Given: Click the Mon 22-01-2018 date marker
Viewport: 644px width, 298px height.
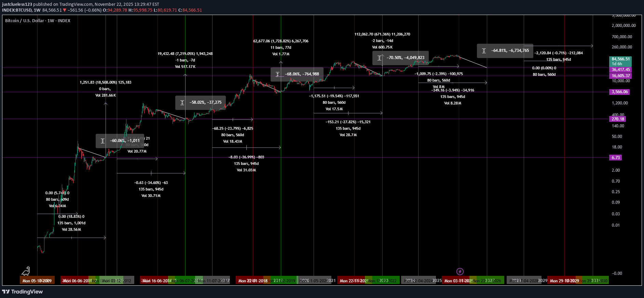Looking at the screenshot, I should click(253, 281).
